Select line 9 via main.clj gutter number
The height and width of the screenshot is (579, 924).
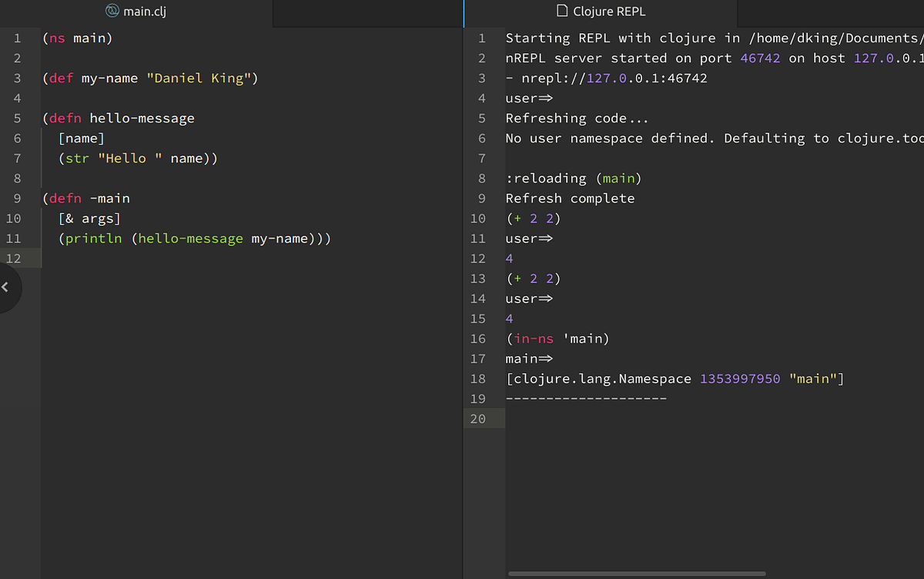tap(17, 198)
